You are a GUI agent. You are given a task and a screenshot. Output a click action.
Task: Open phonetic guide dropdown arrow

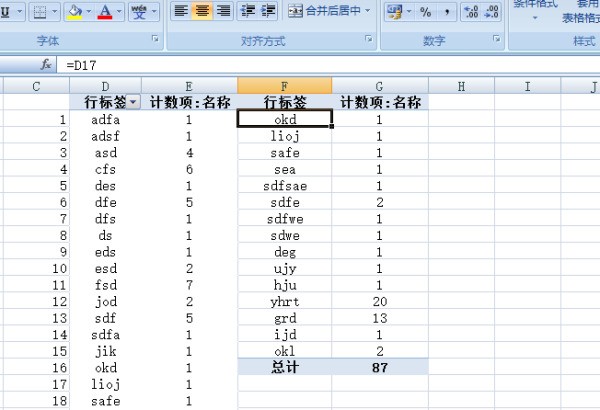[x=154, y=12]
